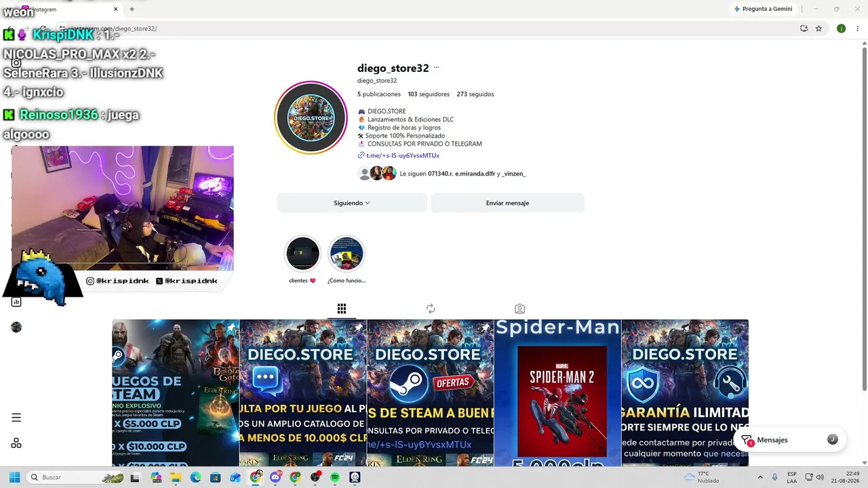Viewport: 868px width, 488px height.
Task: Click the diego_store32 profile username heading
Action: (x=393, y=68)
